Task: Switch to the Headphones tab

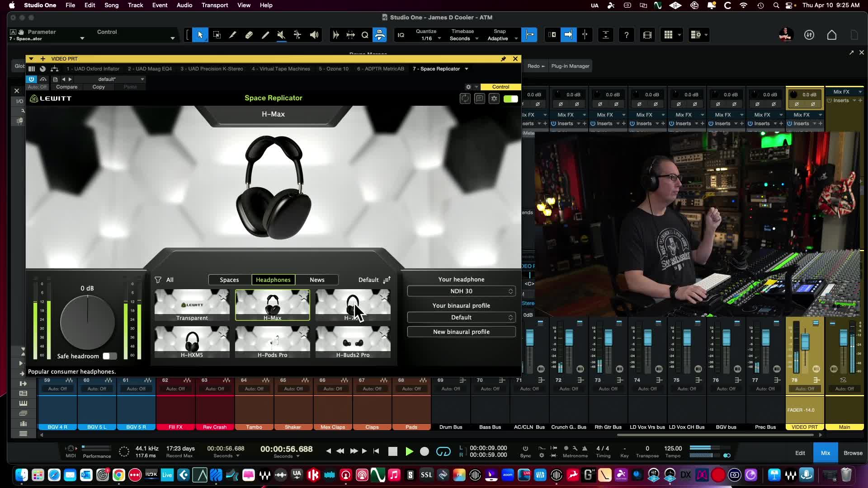Action: coord(273,280)
